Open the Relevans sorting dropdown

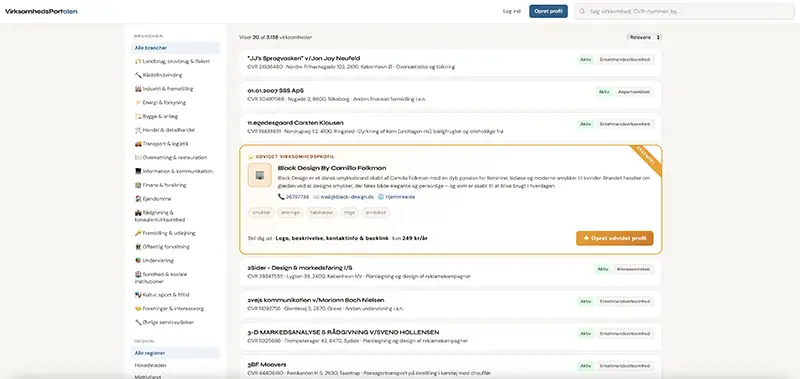(x=644, y=37)
